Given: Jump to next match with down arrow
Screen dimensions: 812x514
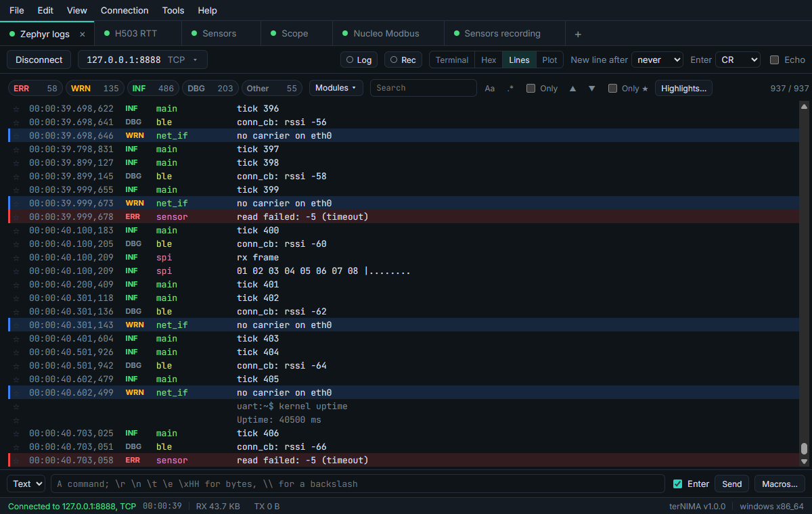Looking at the screenshot, I should 592,89.
